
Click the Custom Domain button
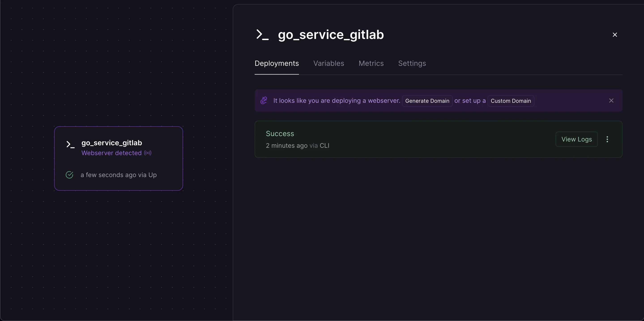pyautogui.click(x=510, y=101)
